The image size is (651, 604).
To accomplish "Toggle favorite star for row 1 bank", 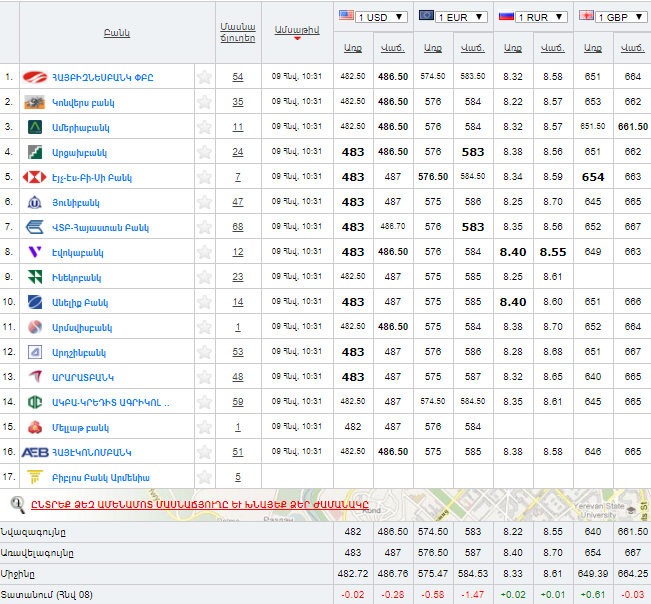I will point(204,77).
